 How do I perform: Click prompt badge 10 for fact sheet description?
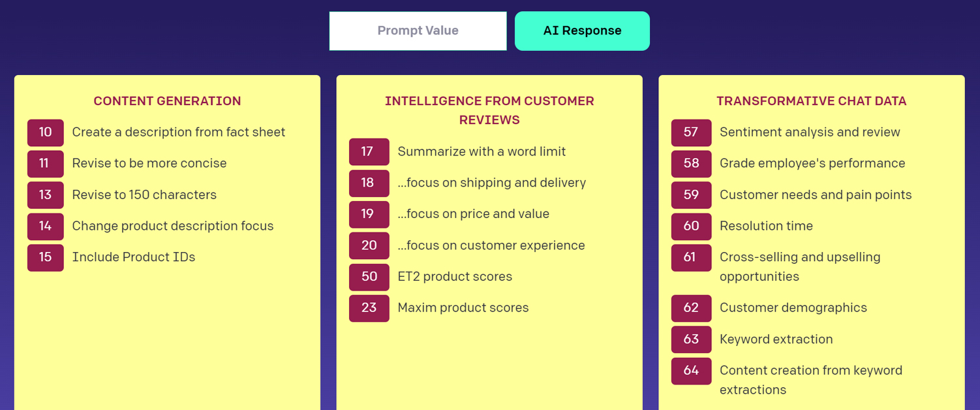[x=45, y=132]
